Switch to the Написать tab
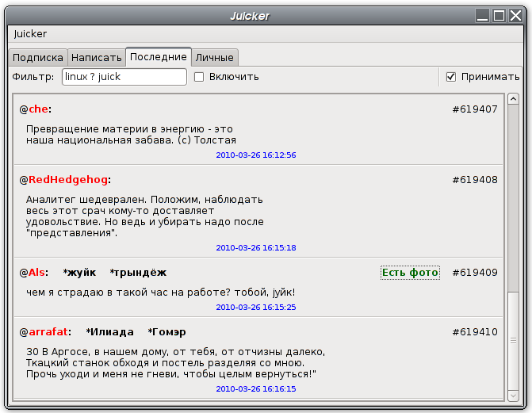532x413 pixels. [x=96, y=58]
